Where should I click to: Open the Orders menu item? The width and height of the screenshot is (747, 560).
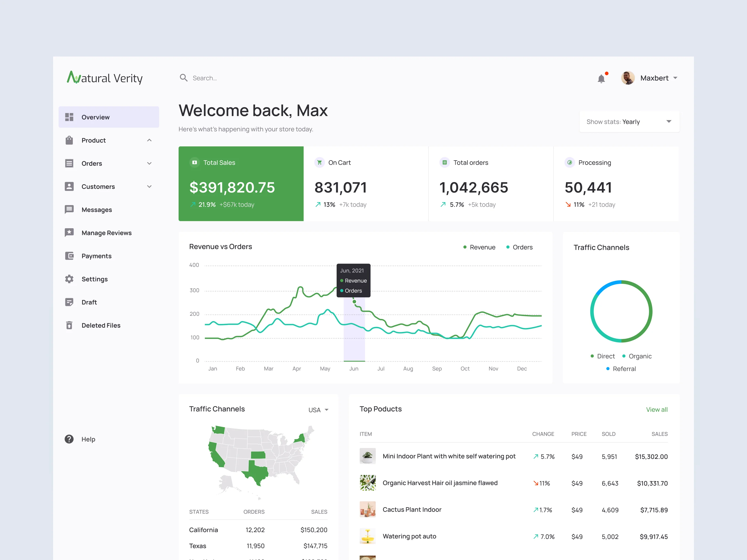pos(109,163)
